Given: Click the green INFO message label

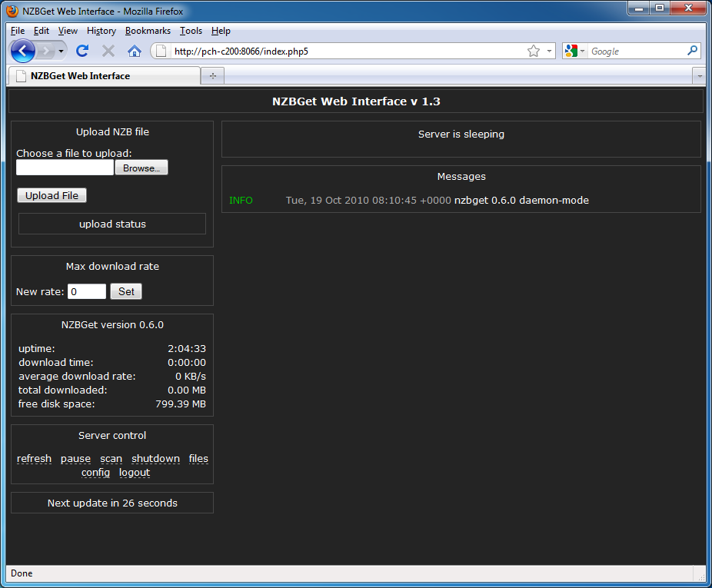Looking at the screenshot, I should [241, 201].
